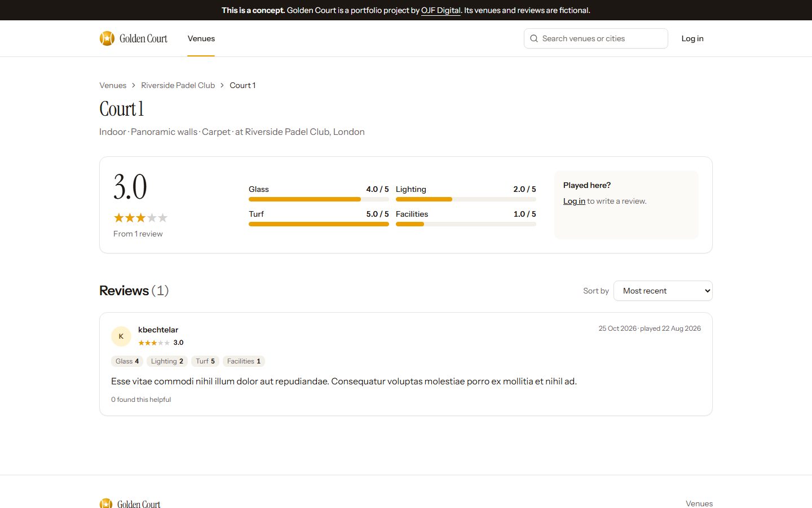Click the 'From 1 review' text
Viewport: 812px width, 508px height.
[x=138, y=234]
